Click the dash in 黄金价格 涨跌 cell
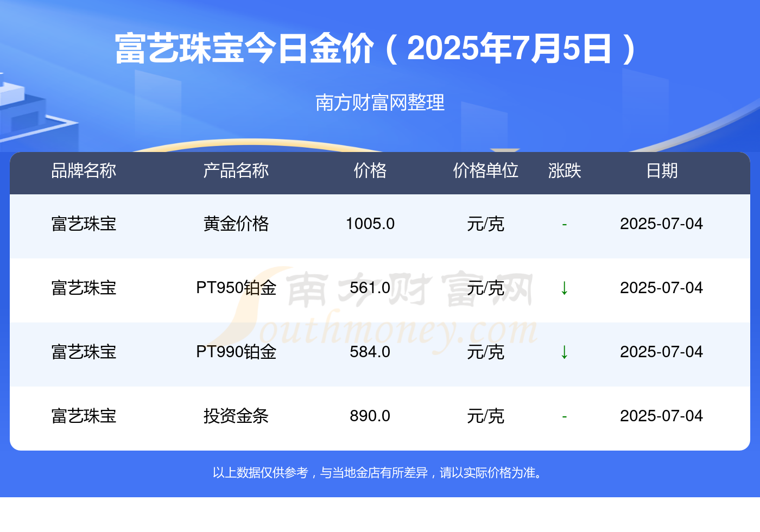 tap(565, 224)
